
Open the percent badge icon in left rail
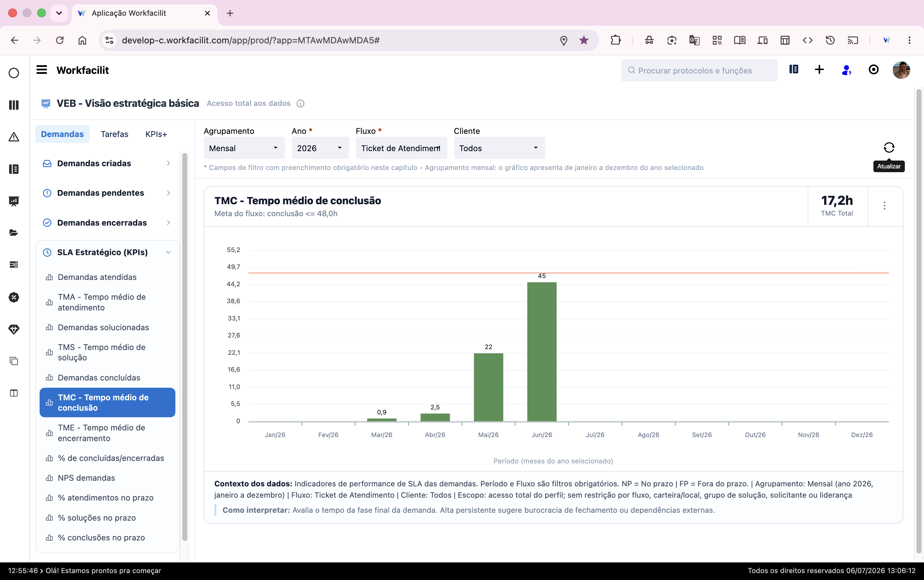click(14, 297)
